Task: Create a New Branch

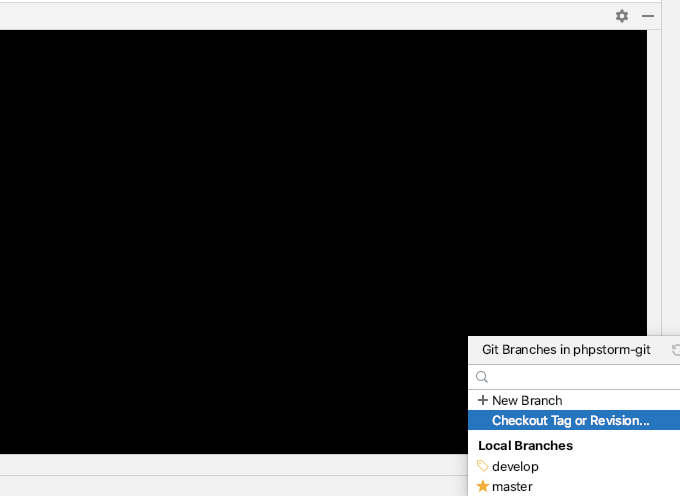Action: click(574, 400)
